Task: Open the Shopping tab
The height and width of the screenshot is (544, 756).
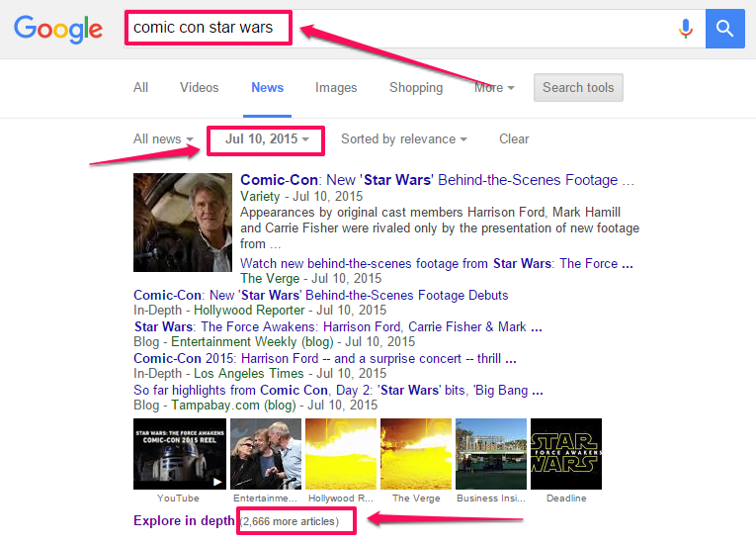Action: click(416, 87)
